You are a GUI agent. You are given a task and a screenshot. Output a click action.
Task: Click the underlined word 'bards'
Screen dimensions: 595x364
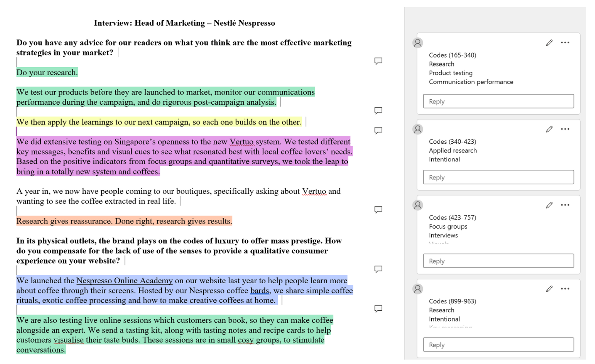260,291
